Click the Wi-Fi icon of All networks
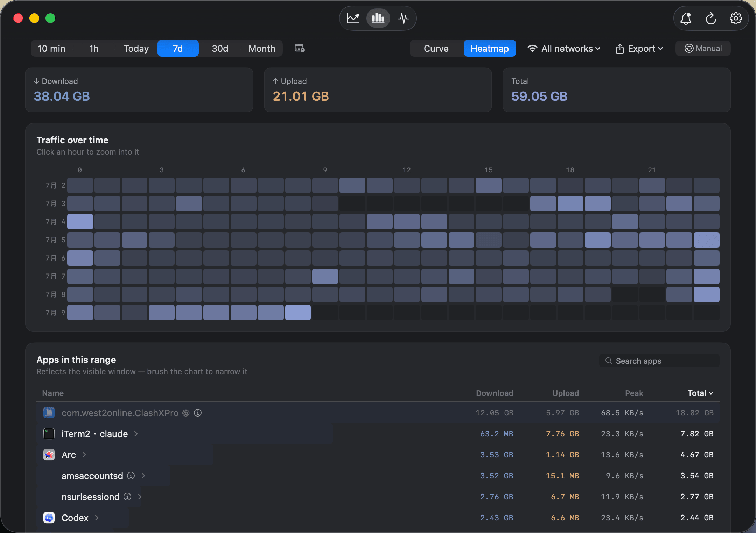Viewport: 756px width, 533px height. pyautogui.click(x=532, y=48)
